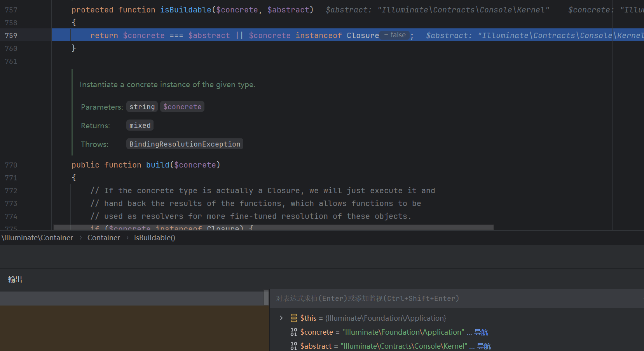Click the binary icon beside $concrete variable

coord(294,332)
